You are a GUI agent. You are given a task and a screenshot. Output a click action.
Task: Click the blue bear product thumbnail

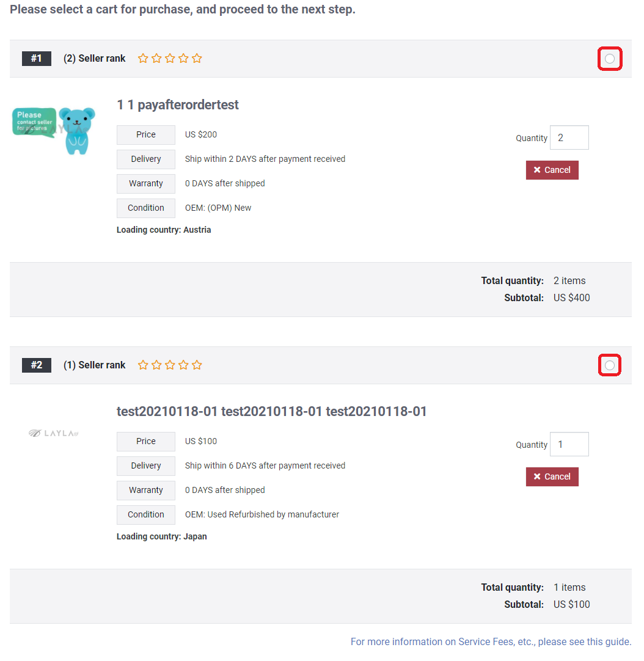54,131
